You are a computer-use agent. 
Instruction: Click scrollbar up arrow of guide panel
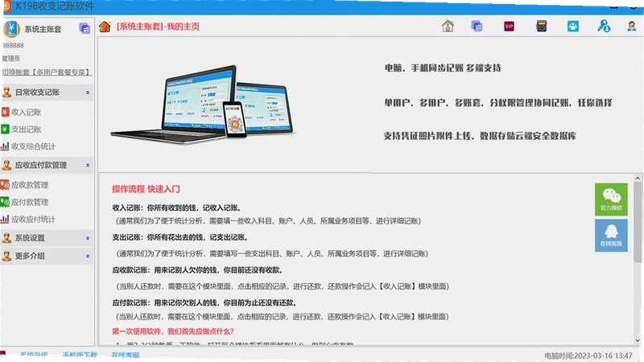(638, 178)
